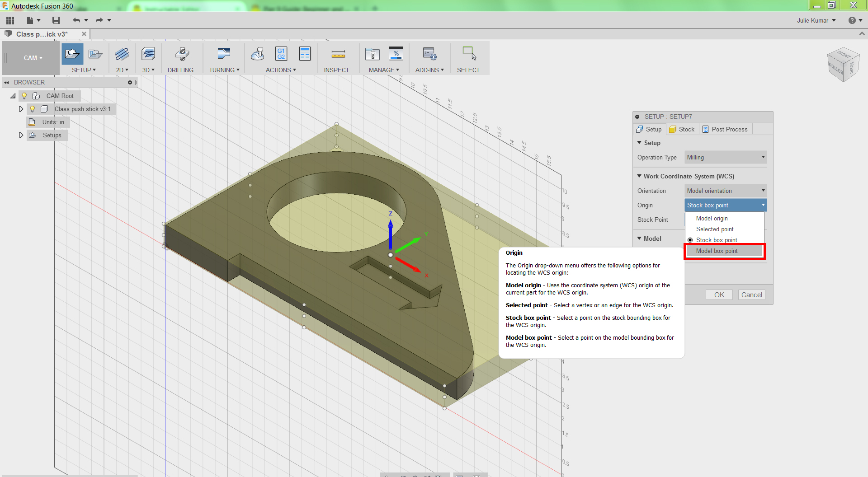This screenshot has width=868, height=477.
Task: Select the Setup tab in dialog
Action: (x=649, y=129)
